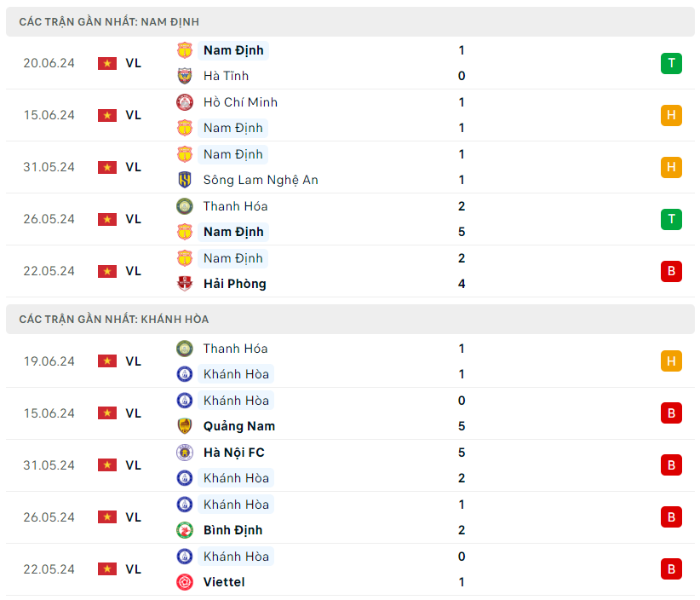Click the Bình Định club crest
Viewport: 700px width, 600px height.
click(x=185, y=530)
